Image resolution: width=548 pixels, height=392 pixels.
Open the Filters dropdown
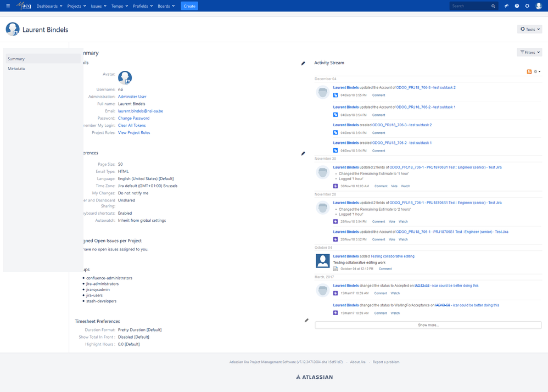point(528,52)
